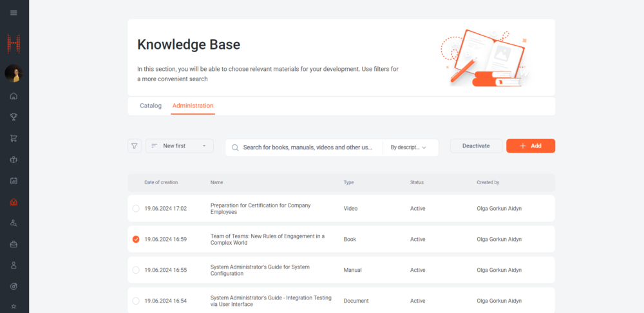Switch to the Catalog tab
Image resolution: width=644 pixels, height=313 pixels.
coord(151,106)
